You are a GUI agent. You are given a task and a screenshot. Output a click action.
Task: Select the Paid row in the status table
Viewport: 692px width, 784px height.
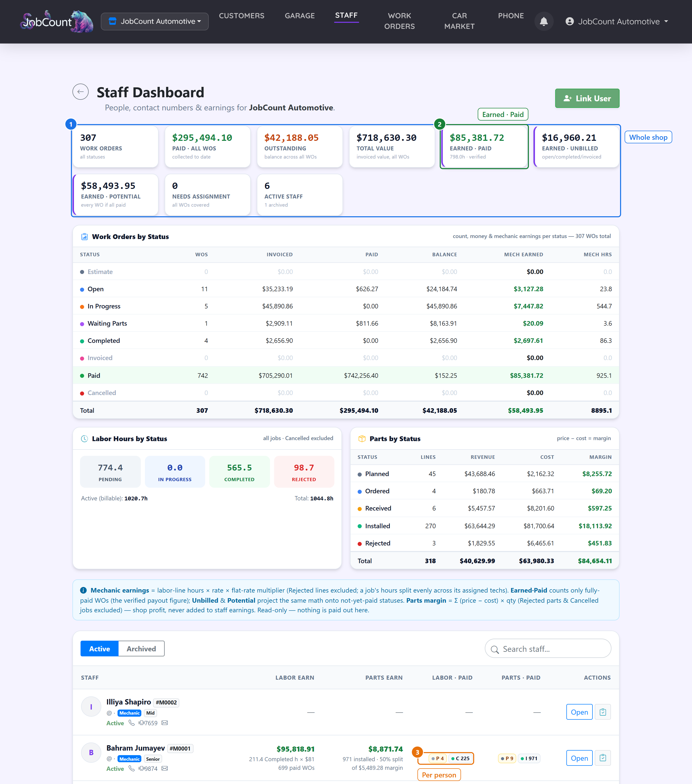coord(345,376)
